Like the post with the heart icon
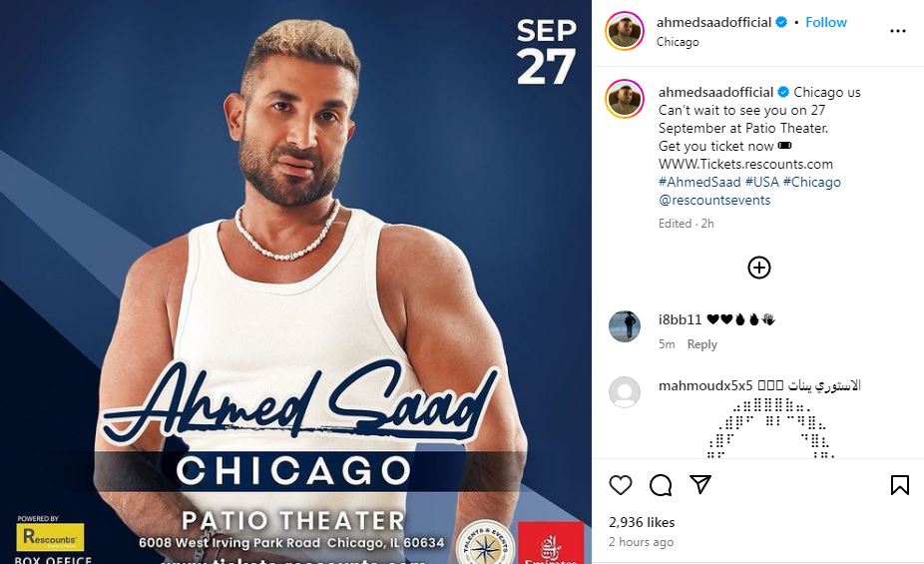Screen dimensions: 924x564 click(x=620, y=485)
